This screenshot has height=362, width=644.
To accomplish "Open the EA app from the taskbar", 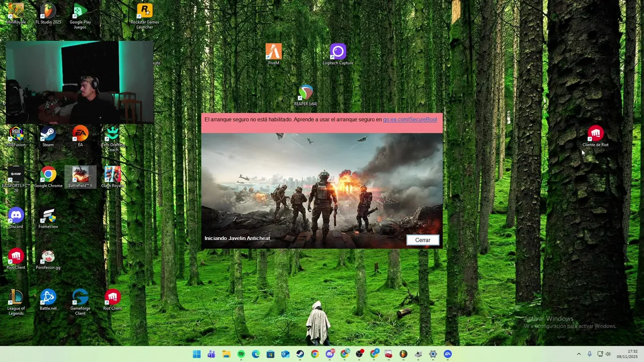I will [448, 354].
